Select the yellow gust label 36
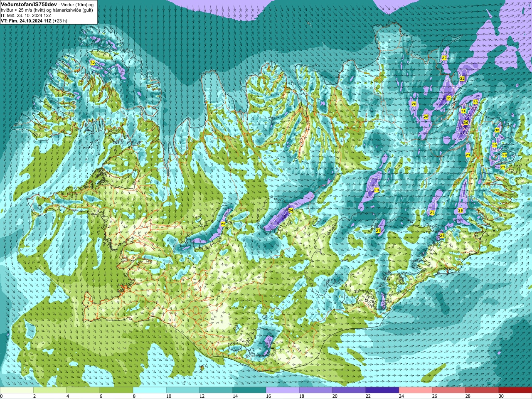This screenshot has height=399, width=532. (x=466, y=123)
